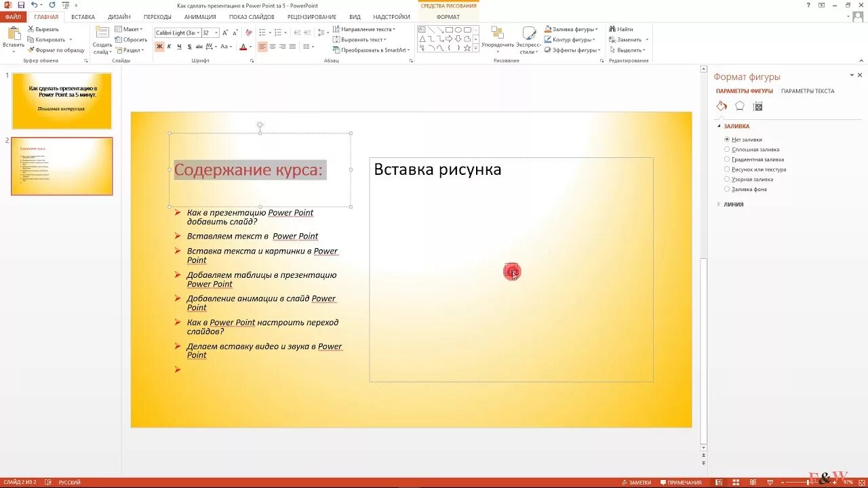Screen dimensions: 868x488
Task: Center the text alignment
Action: coord(273,47)
